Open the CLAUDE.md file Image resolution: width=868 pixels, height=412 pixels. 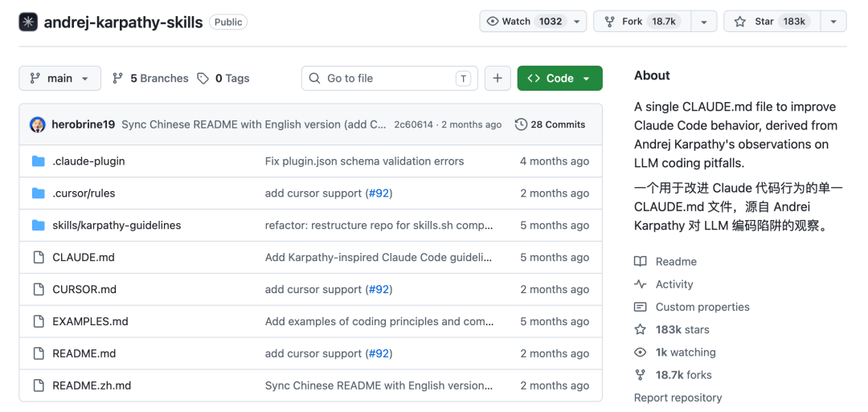(x=84, y=258)
